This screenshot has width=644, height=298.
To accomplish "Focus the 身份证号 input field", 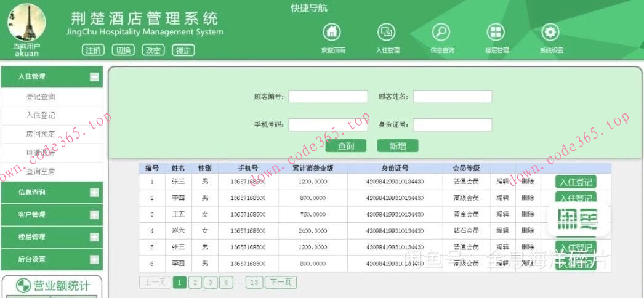I will (x=453, y=125).
